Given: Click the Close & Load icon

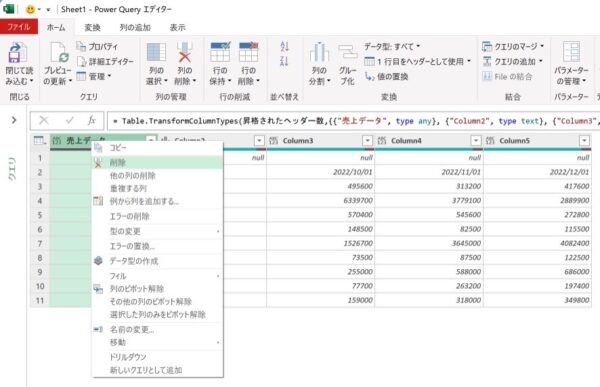Looking at the screenshot, I should click(17, 52).
